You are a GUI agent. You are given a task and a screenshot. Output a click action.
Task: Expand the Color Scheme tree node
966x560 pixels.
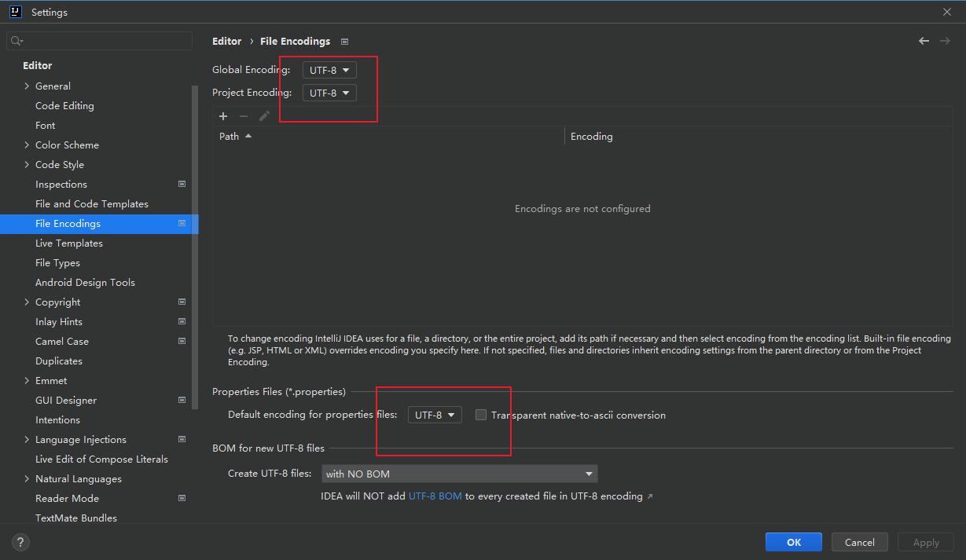pos(27,145)
